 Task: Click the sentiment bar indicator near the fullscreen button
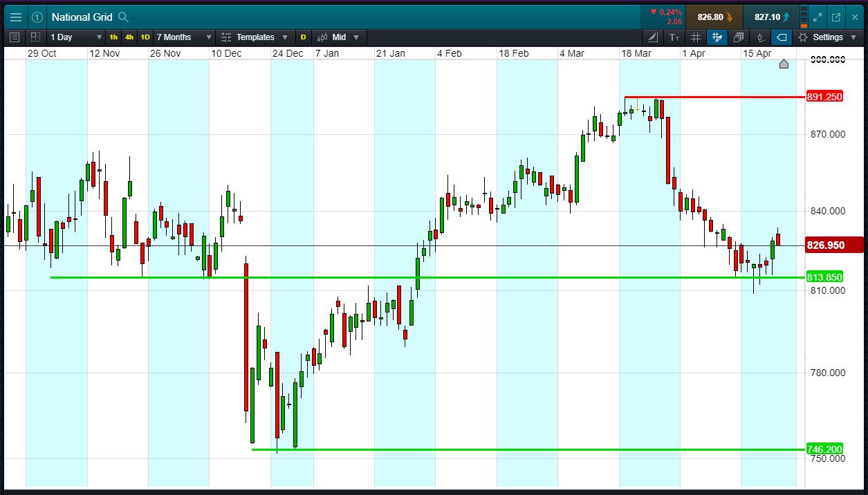tap(804, 17)
